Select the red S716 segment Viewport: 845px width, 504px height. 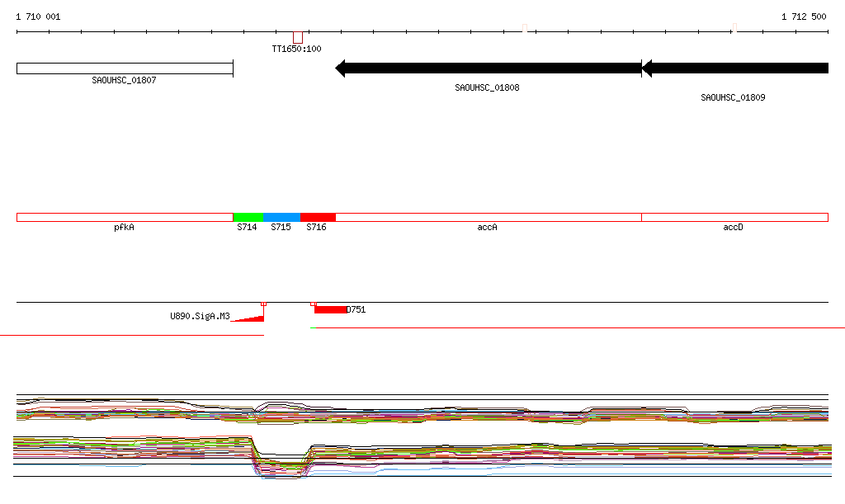click(x=318, y=217)
